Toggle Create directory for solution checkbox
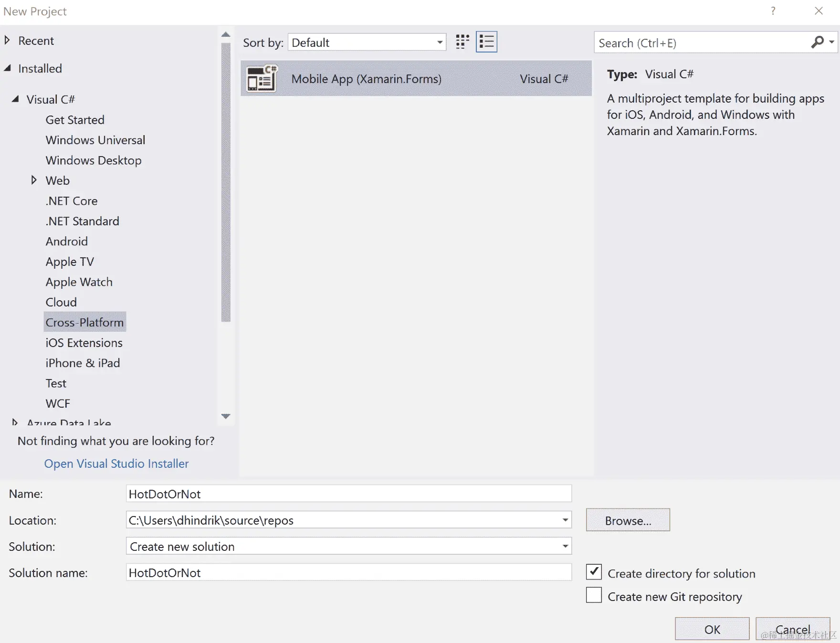 tap(594, 572)
